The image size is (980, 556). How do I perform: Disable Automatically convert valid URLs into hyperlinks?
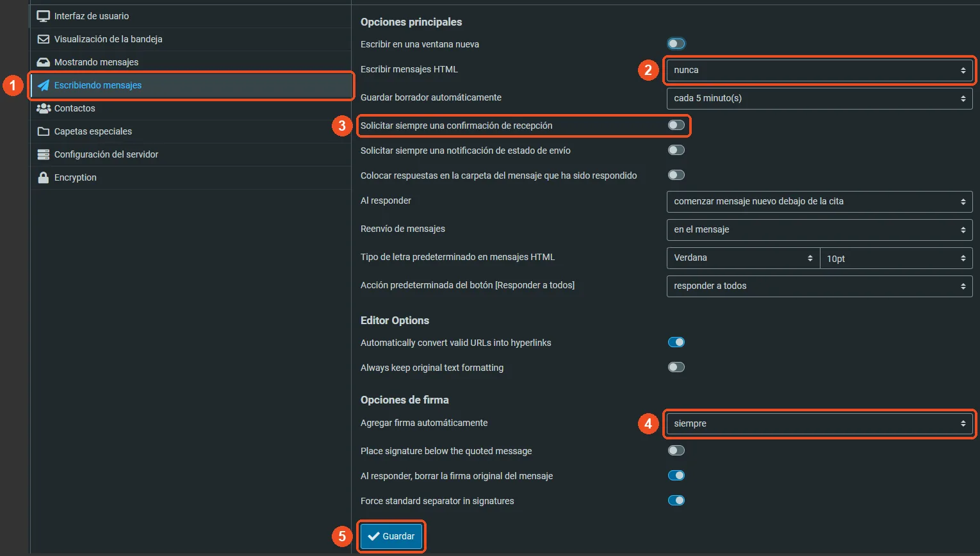(x=676, y=342)
